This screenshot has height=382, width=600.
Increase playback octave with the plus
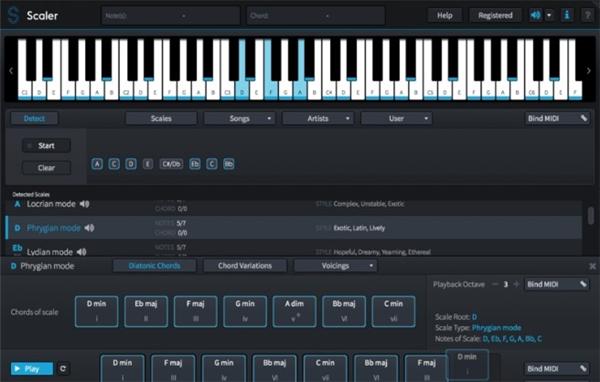(516, 284)
